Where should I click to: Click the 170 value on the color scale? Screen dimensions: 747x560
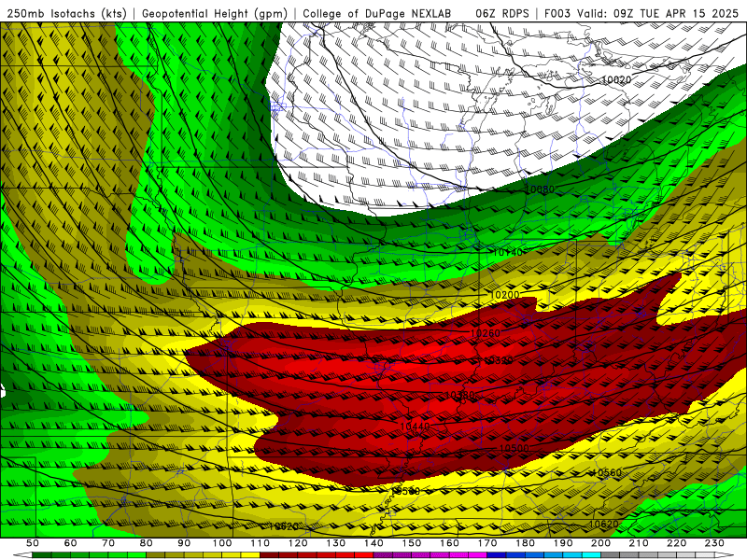[x=487, y=543]
